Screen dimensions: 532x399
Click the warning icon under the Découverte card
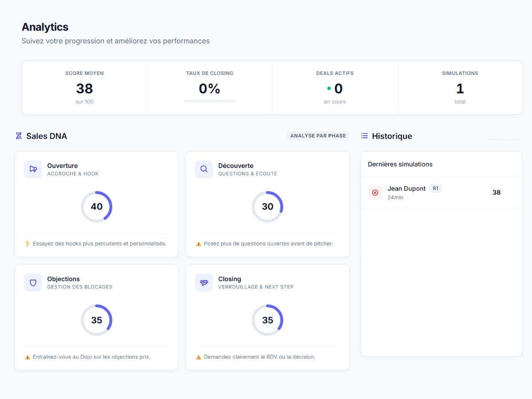coord(198,243)
